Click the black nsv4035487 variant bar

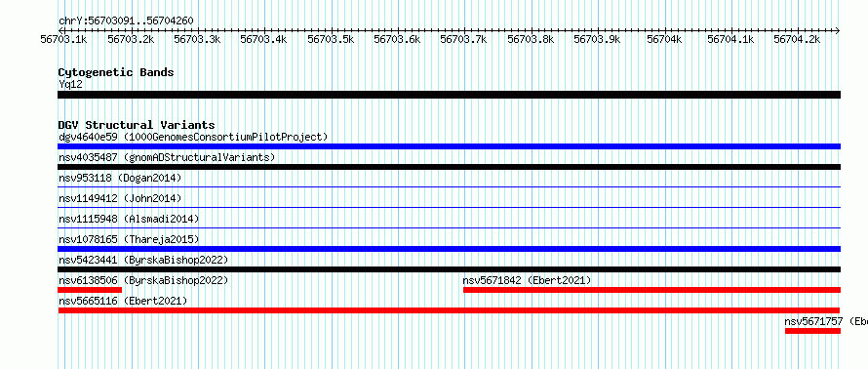point(449,167)
